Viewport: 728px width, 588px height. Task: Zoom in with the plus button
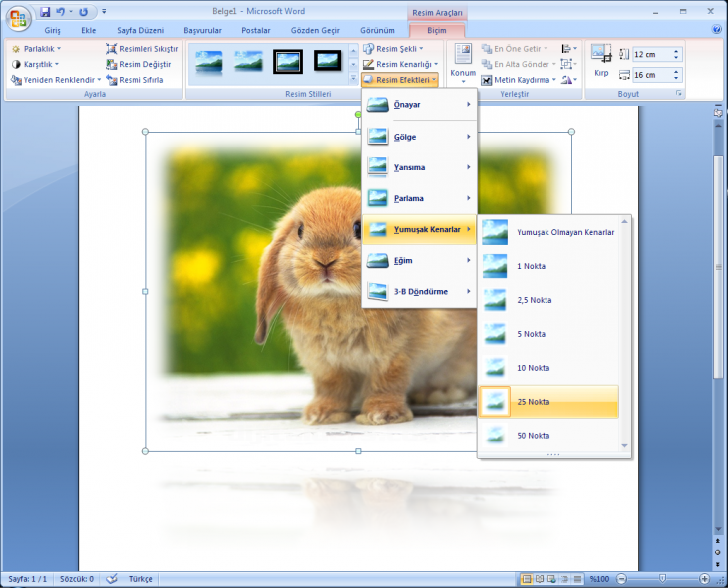click(704, 579)
